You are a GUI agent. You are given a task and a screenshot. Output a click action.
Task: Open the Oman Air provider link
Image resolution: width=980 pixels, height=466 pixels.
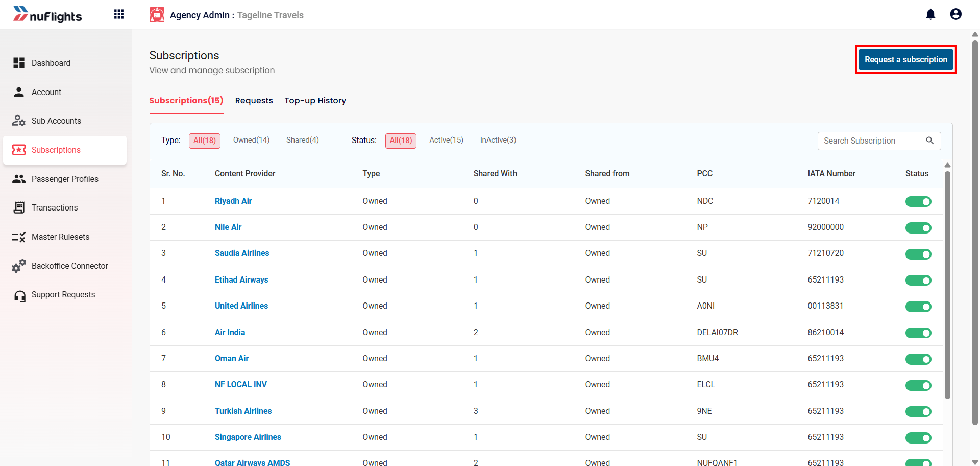[232, 358]
